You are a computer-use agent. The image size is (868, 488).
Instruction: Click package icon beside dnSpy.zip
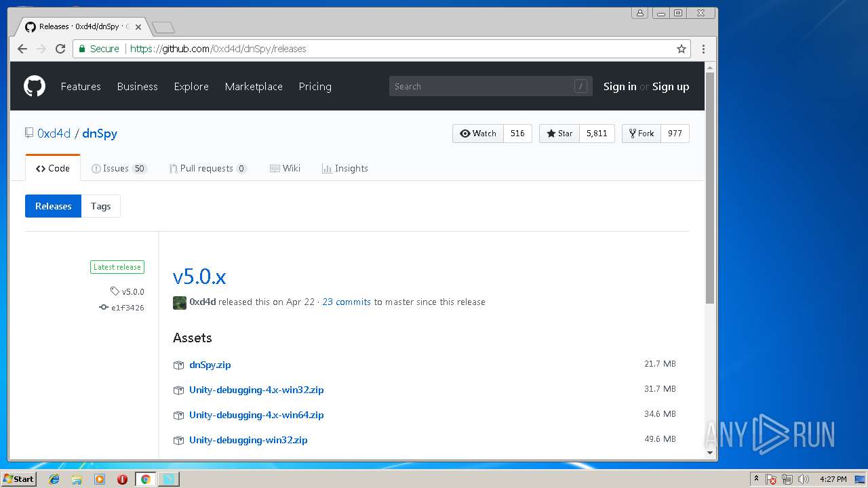point(178,365)
